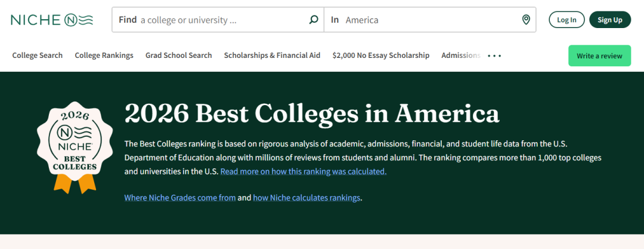The height and width of the screenshot is (249, 644).
Task: Click the Niche logo in the header
Action: [x=52, y=20]
